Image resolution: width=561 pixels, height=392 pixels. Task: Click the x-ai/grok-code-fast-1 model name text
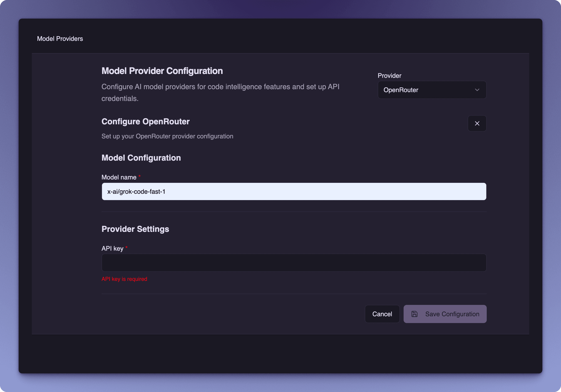pos(136,191)
